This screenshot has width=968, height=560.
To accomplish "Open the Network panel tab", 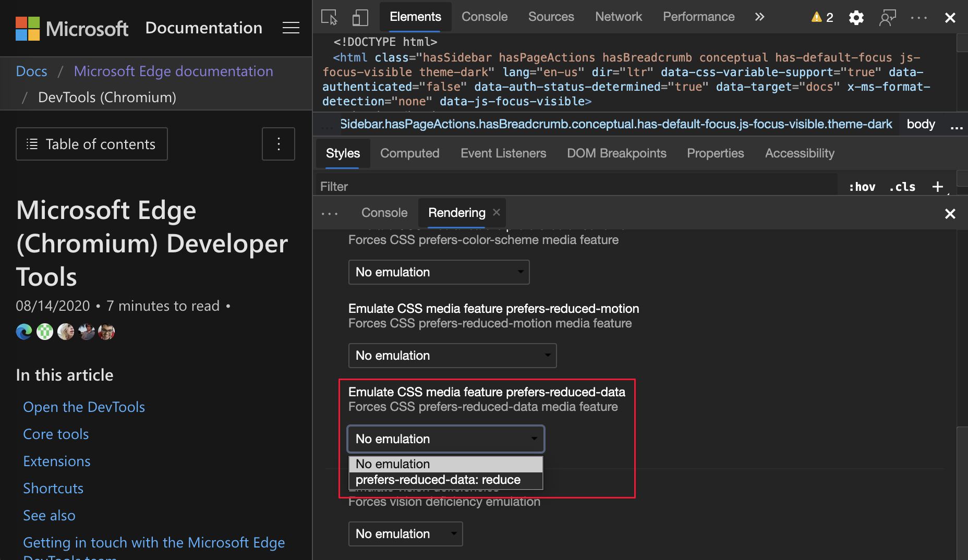I will click(618, 17).
